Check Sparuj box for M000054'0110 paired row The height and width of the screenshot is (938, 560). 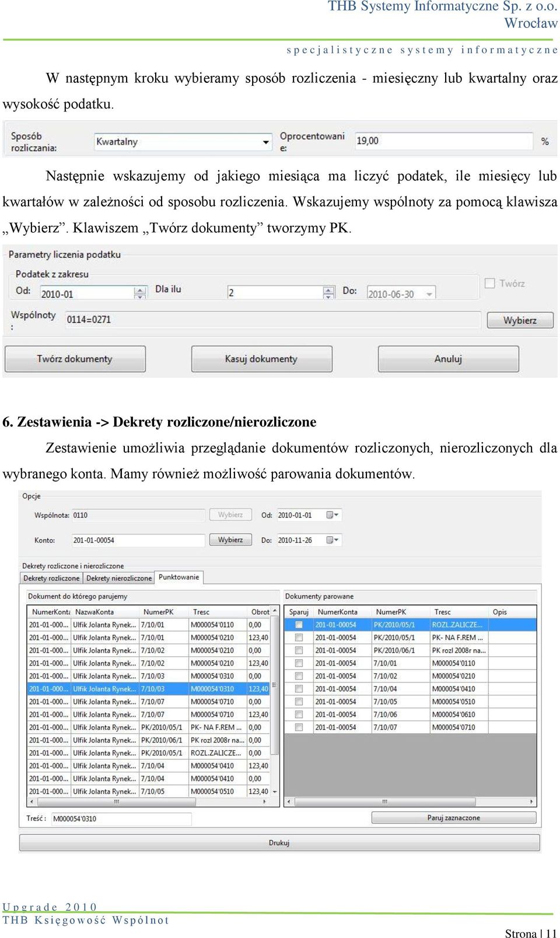[x=299, y=663]
